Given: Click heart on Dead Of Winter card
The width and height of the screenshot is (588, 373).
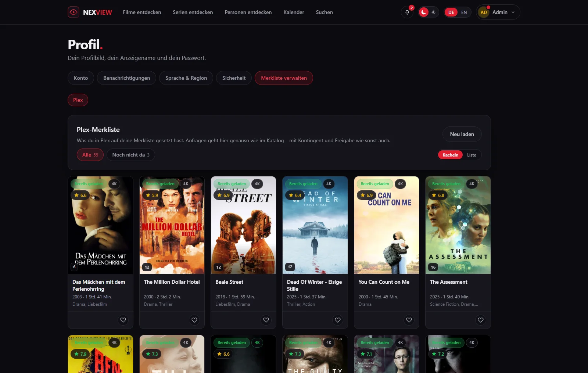Looking at the screenshot, I should pyautogui.click(x=338, y=320).
